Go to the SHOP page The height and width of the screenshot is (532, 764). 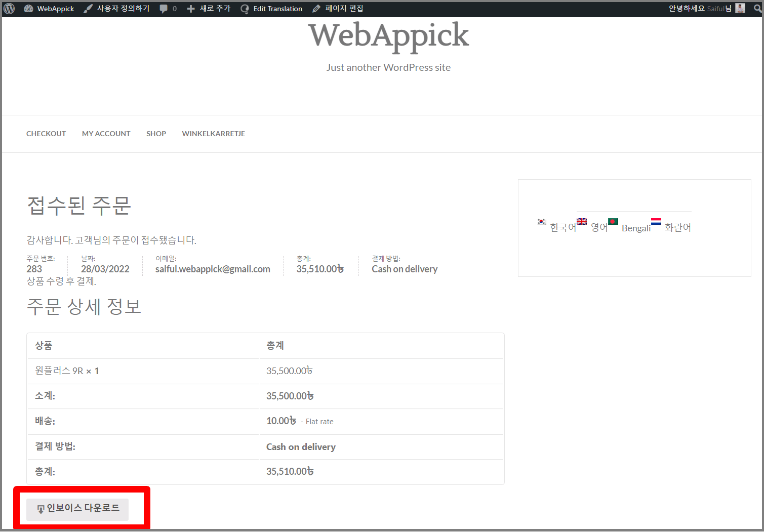coord(156,134)
